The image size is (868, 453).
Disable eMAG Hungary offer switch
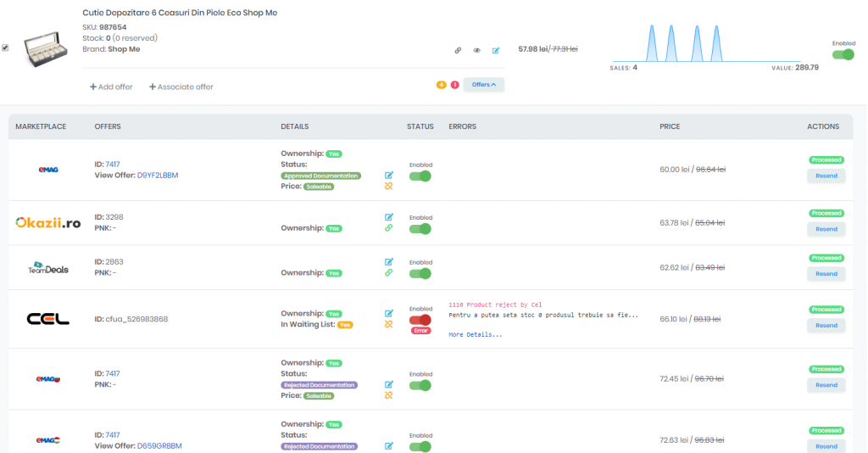click(x=420, y=446)
